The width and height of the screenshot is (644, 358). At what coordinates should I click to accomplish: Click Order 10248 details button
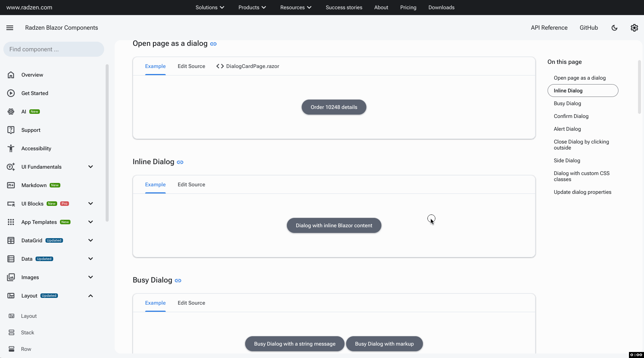[334, 107]
